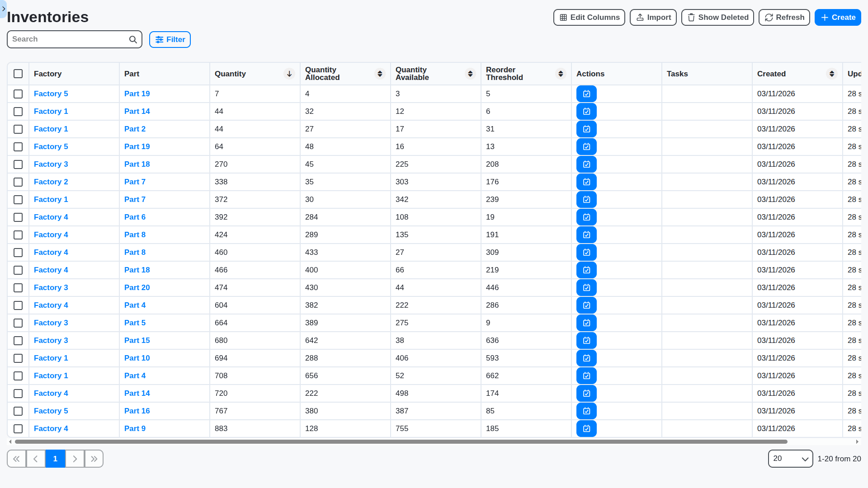Viewport: 868px width, 488px height.
Task: Click the blue action icon for Part 19
Action: 586,94
